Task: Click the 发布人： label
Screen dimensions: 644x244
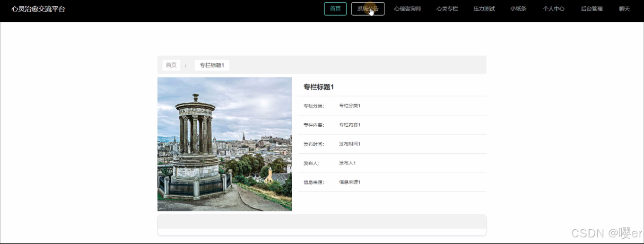Action: point(312,163)
